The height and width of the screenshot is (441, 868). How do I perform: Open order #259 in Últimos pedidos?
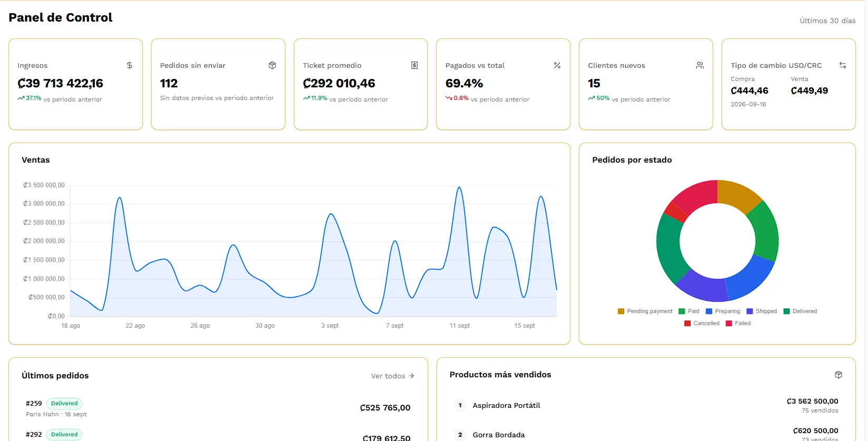(x=218, y=408)
